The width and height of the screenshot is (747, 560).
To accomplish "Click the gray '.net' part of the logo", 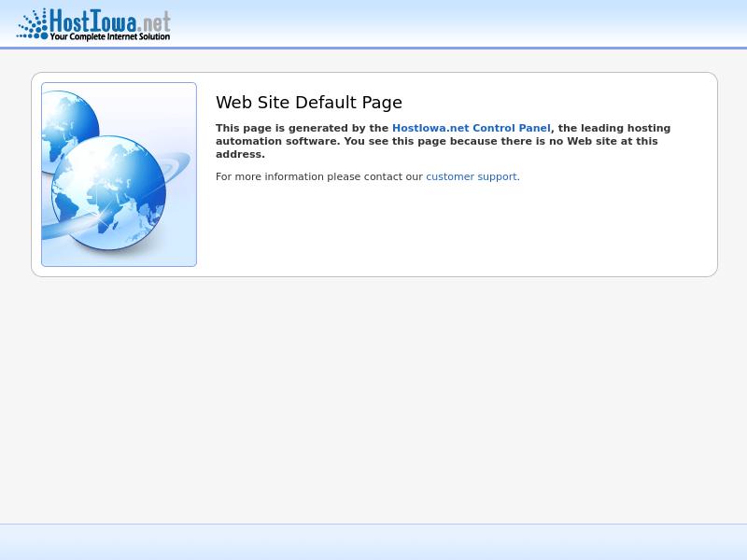I will [155, 21].
